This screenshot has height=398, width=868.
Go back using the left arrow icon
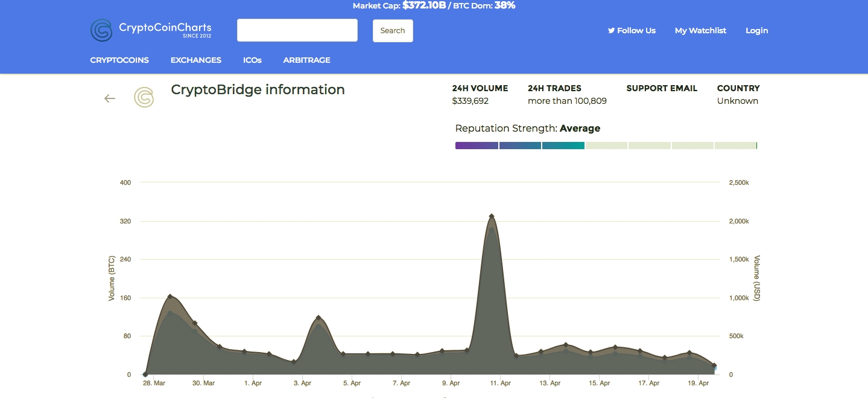click(110, 98)
